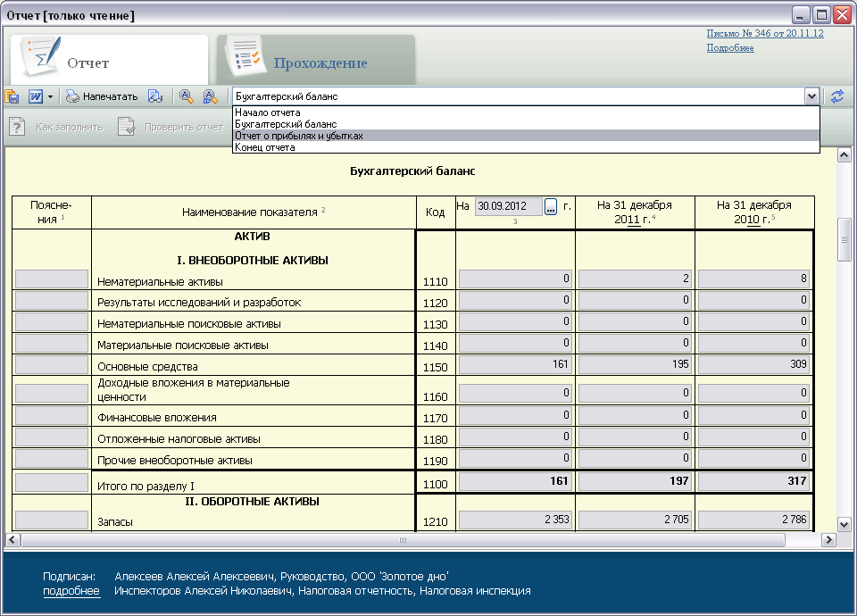Click the save report icon in toolbar
This screenshot has height=616, width=857.
(12, 96)
